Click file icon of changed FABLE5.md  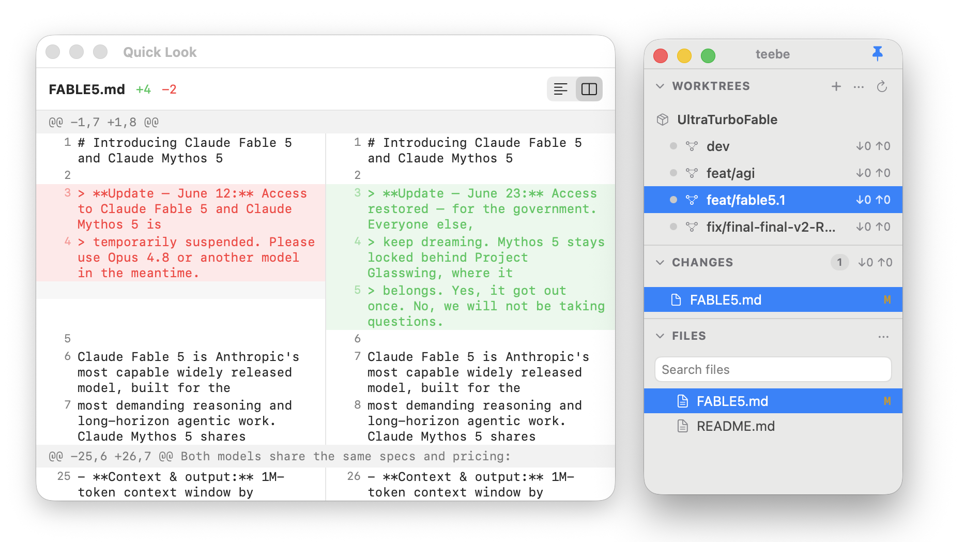[676, 299]
